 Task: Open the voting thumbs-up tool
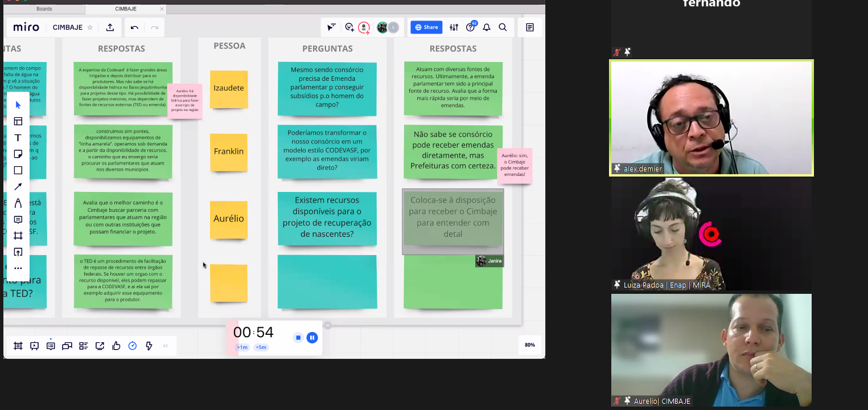pyautogui.click(x=116, y=346)
